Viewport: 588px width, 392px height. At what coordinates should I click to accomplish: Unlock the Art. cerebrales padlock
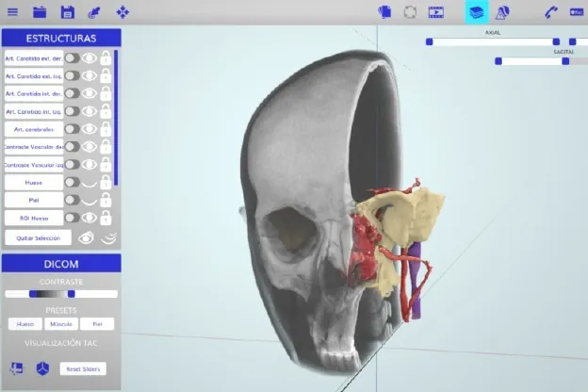click(106, 129)
